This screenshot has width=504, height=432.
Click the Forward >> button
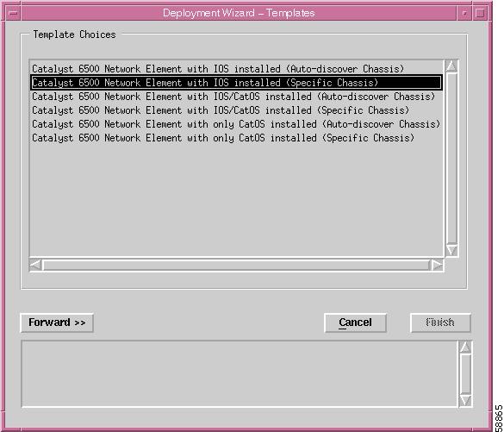57,322
